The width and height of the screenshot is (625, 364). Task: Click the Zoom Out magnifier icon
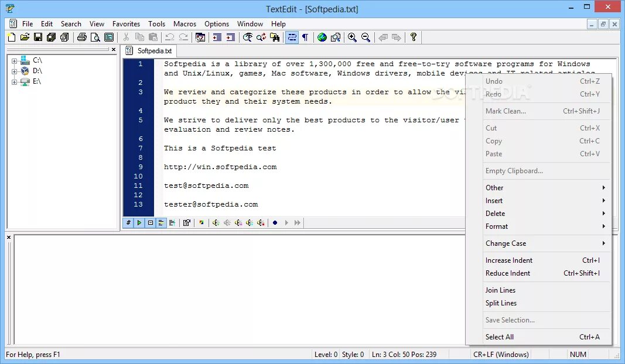(366, 37)
